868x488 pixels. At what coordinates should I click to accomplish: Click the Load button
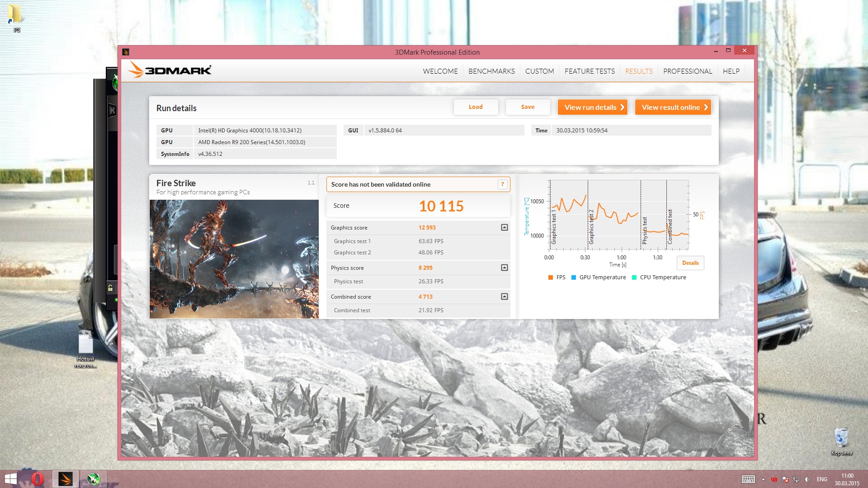pos(476,107)
